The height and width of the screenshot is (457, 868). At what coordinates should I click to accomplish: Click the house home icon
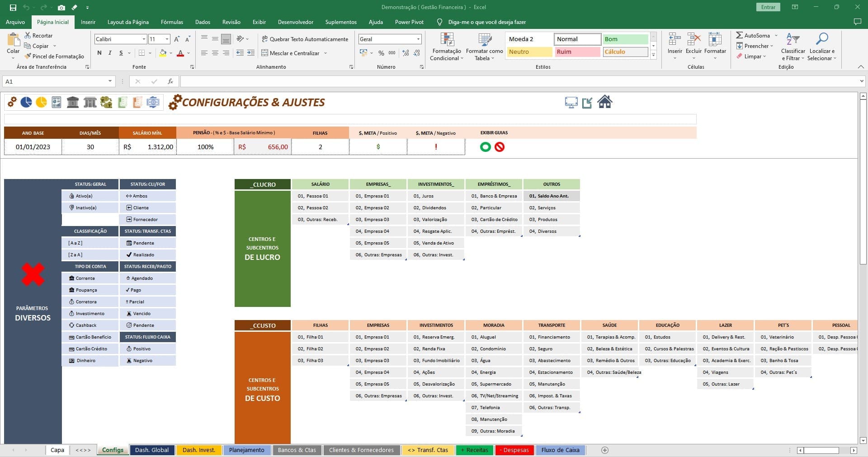click(604, 102)
